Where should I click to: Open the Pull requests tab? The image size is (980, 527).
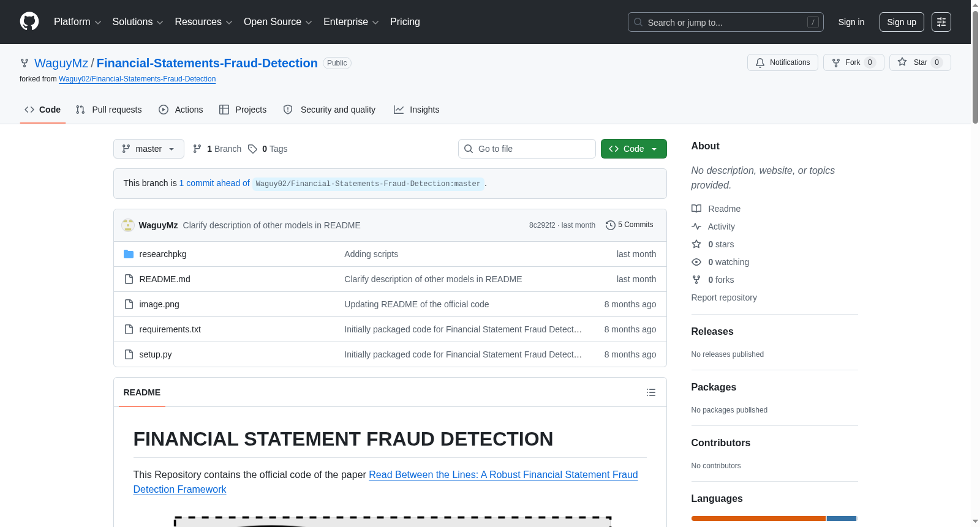coord(108,110)
